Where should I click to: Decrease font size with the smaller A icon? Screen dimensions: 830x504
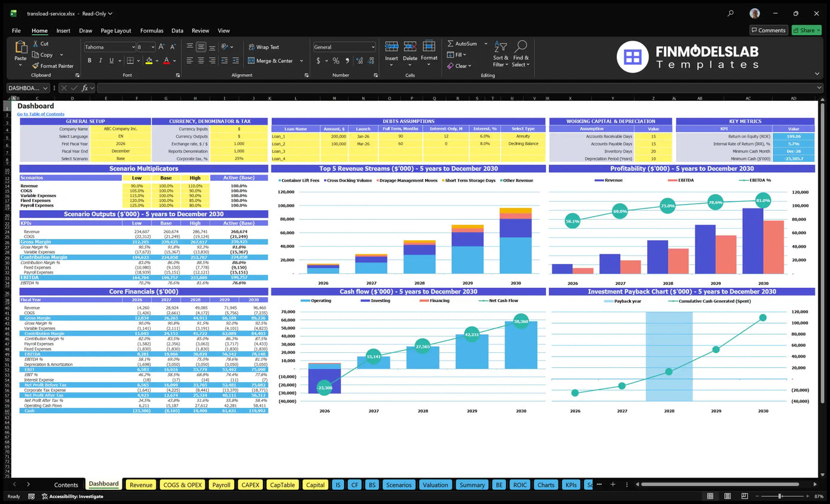pyautogui.click(x=173, y=47)
